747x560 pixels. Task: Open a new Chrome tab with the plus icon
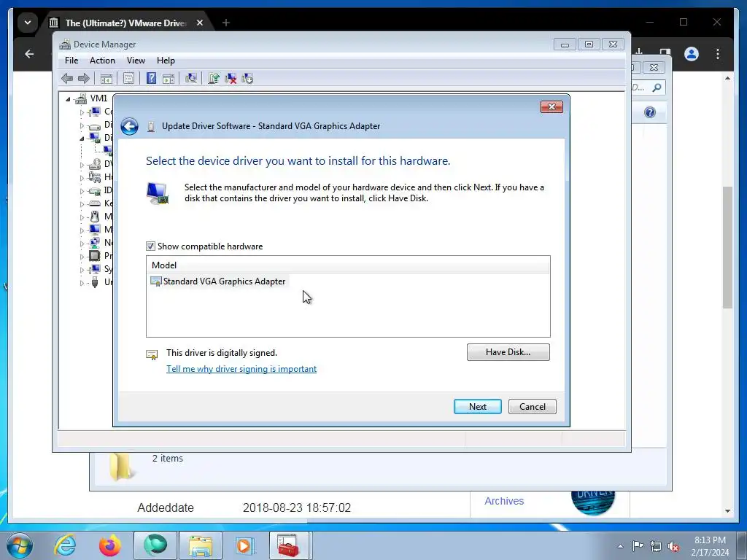pyautogui.click(x=226, y=23)
